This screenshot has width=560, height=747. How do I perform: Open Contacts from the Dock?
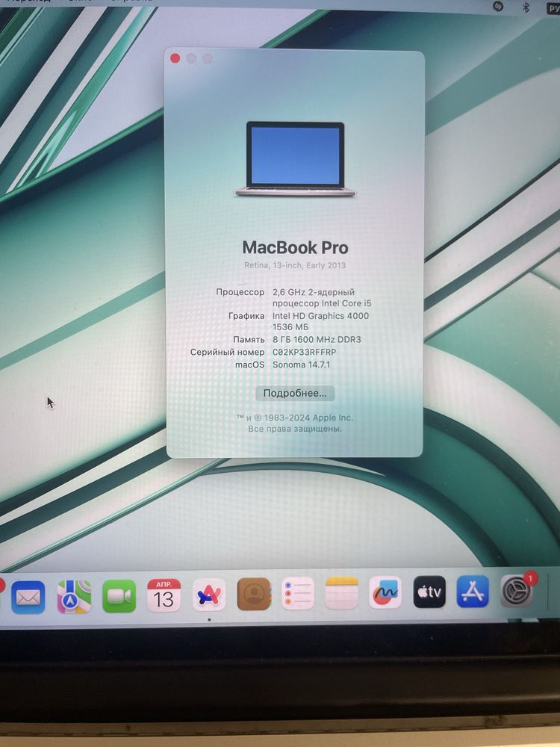coord(254,594)
